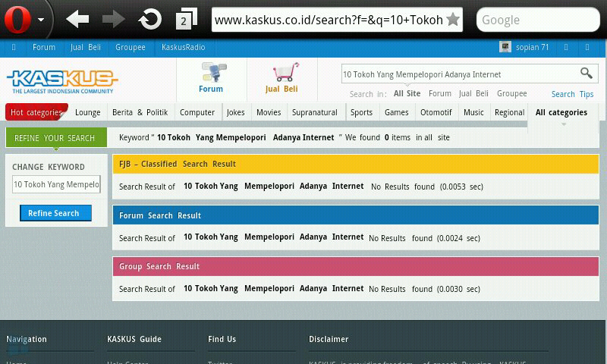Open the Opera menu logo

click(17, 20)
